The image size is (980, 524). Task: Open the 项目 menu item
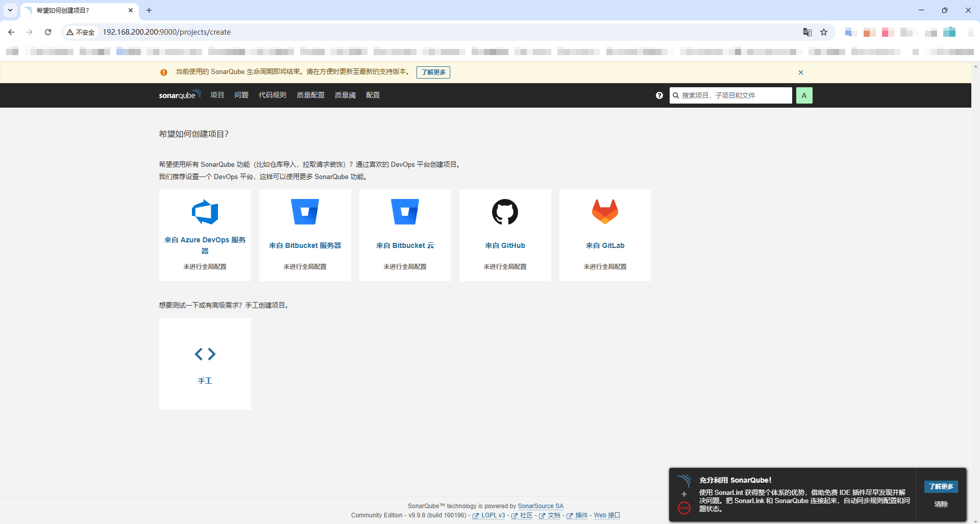point(217,95)
